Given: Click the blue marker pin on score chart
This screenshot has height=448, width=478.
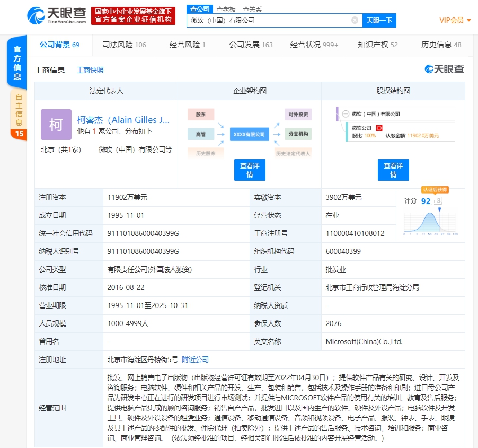Looking at the screenshot, I should click(439, 210).
